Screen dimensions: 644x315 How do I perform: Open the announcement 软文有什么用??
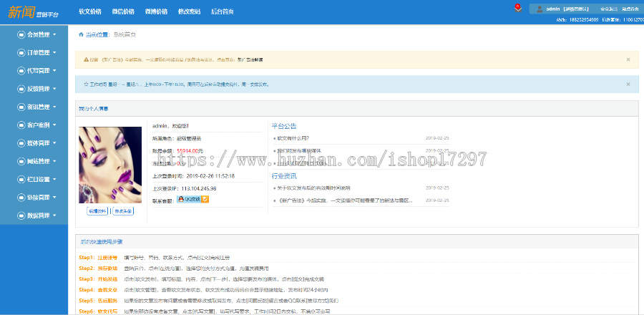click(x=293, y=138)
